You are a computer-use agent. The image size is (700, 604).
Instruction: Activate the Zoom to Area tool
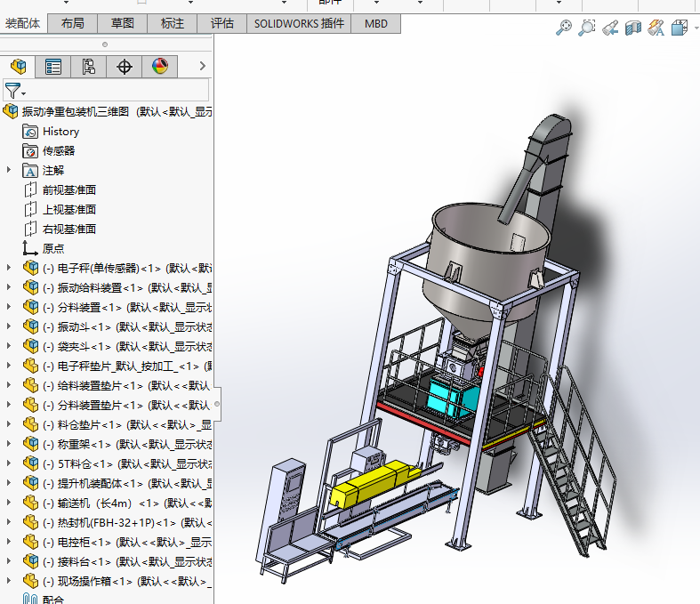point(587,28)
